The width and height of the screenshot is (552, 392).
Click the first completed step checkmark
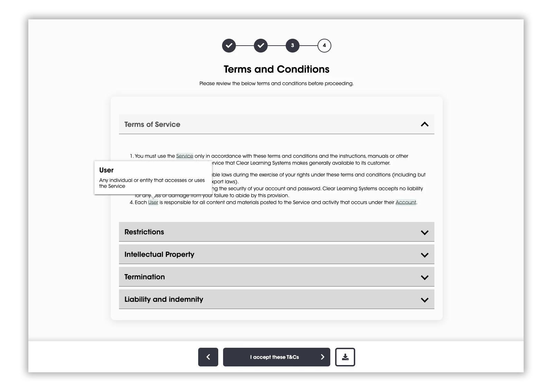[229, 46]
